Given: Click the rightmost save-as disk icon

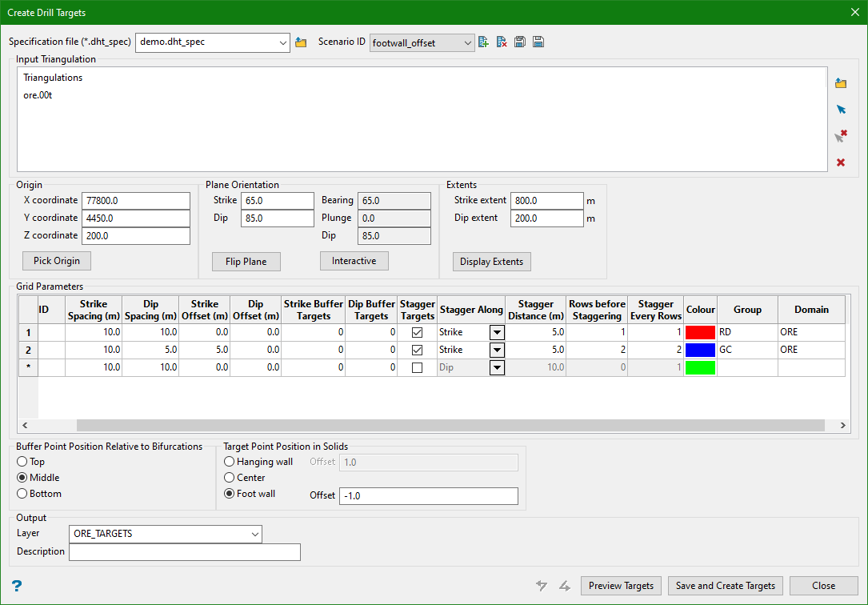Looking at the screenshot, I should click(x=538, y=42).
